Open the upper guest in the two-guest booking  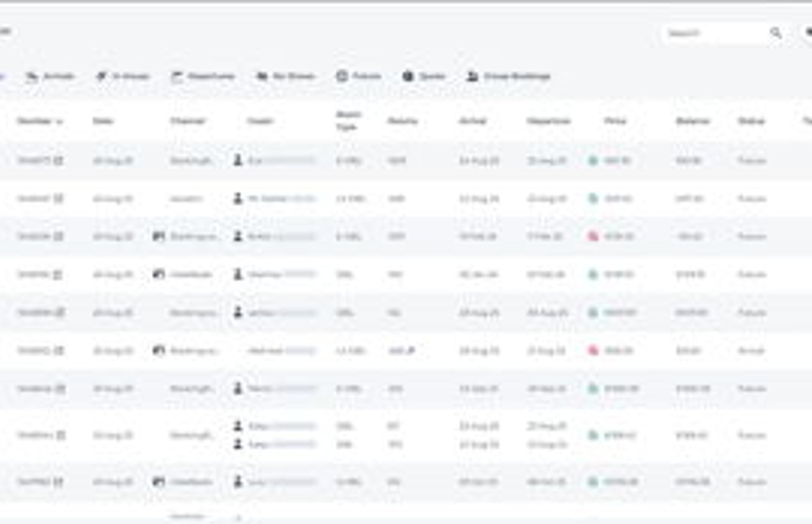pyautogui.click(x=282, y=426)
